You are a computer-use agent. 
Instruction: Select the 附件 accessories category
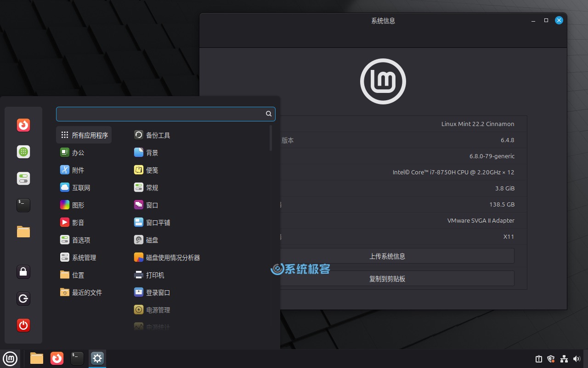pos(72,170)
